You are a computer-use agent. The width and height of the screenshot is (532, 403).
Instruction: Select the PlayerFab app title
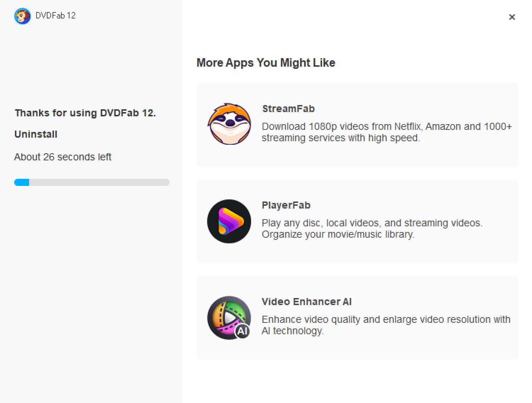click(286, 205)
